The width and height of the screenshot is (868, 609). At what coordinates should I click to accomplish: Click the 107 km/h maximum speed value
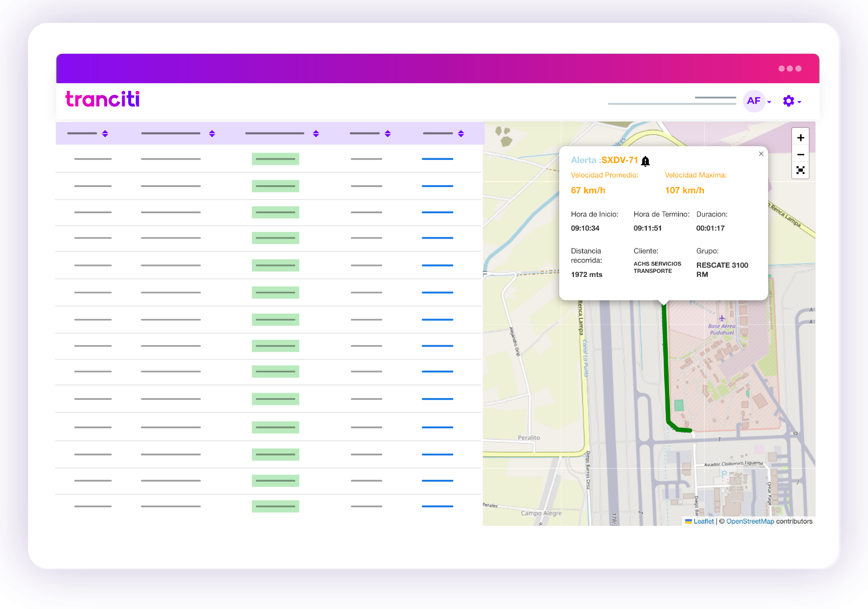tap(684, 190)
